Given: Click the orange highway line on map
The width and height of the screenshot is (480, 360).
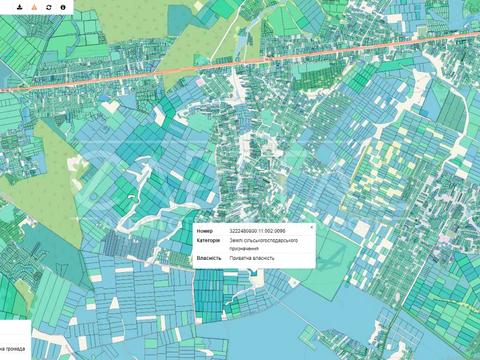Looking at the screenshot, I should click(240, 62).
